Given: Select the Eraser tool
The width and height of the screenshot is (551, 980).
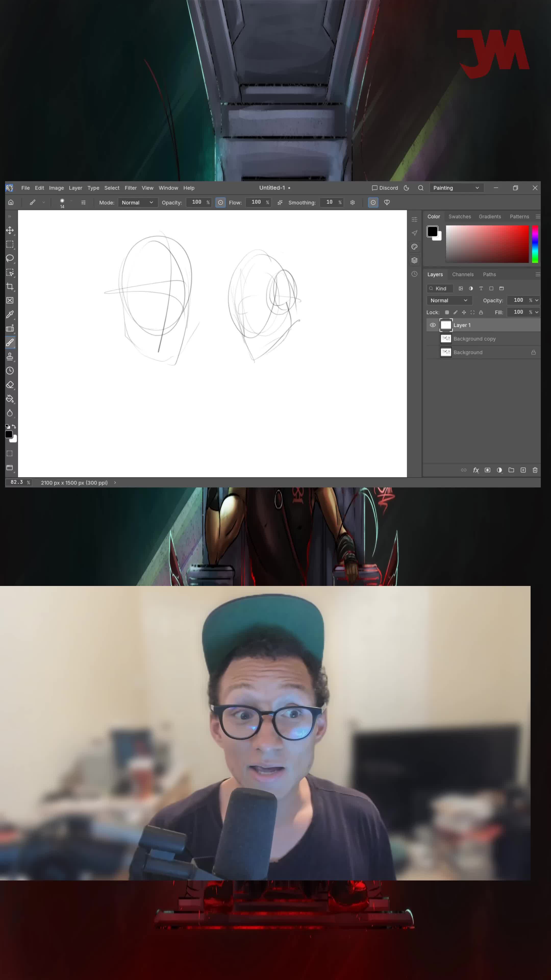Looking at the screenshot, I should coord(10,385).
